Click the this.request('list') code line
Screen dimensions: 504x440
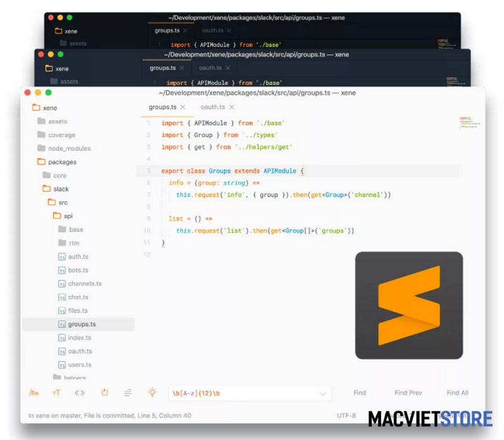(x=265, y=230)
